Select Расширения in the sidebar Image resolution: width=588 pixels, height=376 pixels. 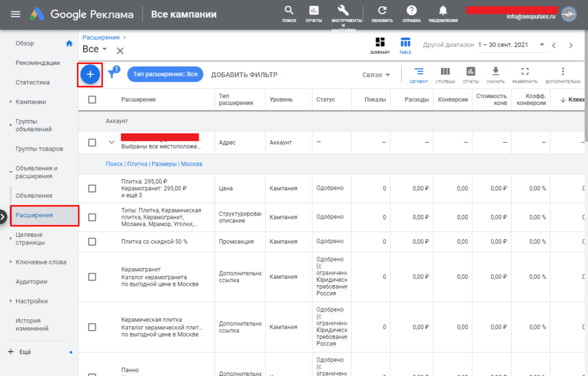tap(45, 216)
